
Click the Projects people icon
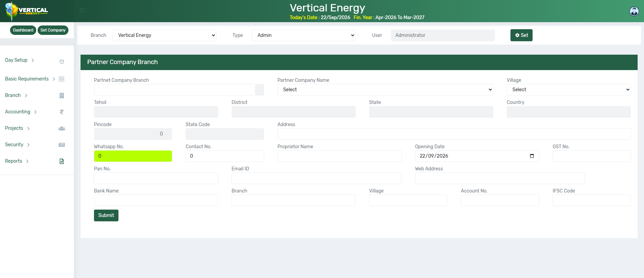pyautogui.click(x=62, y=128)
